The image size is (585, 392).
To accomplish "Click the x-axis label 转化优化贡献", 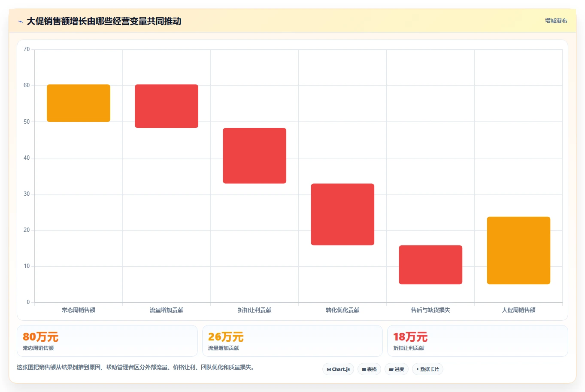I will [x=343, y=310].
